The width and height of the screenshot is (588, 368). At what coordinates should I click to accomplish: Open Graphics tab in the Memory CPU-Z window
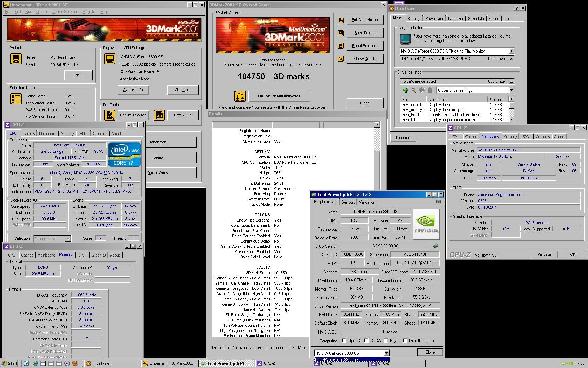tap(98, 255)
